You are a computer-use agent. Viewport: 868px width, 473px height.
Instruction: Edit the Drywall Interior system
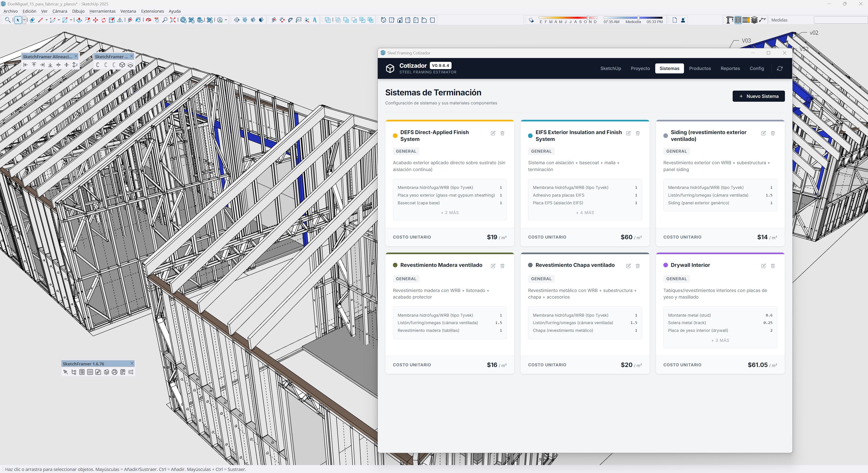[x=763, y=266]
